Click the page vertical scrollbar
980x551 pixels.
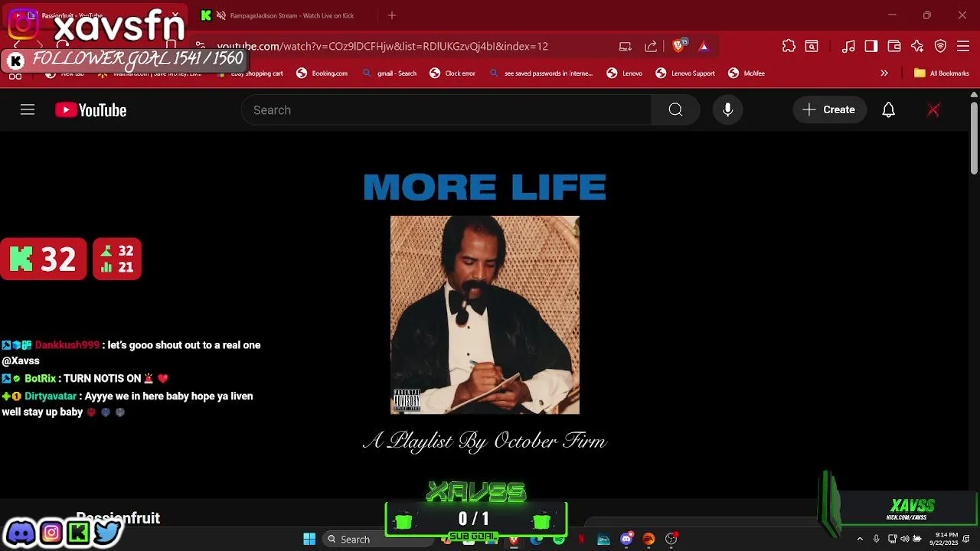(x=974, y=139)
